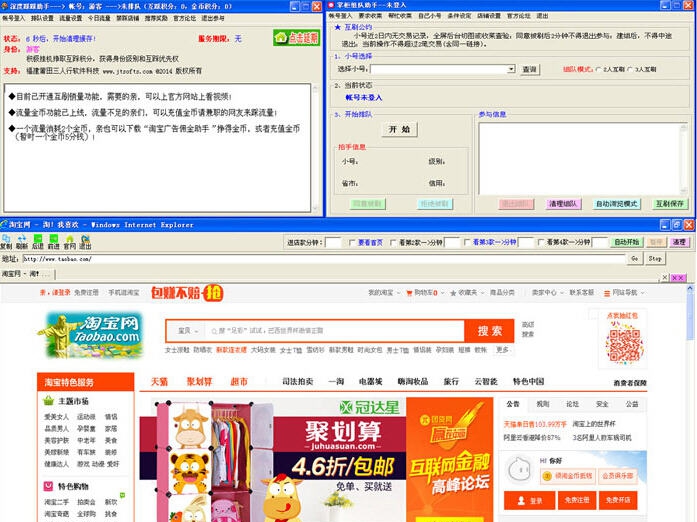Image resolution: width=697 pixels, height=522 pixels.
Task: Click the Go button next to address bar
Action: tap(634, 258)
